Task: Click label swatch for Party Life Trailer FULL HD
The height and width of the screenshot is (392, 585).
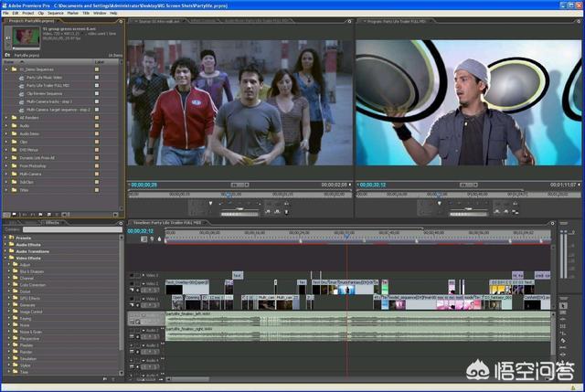Action: (x=97, y=85)
